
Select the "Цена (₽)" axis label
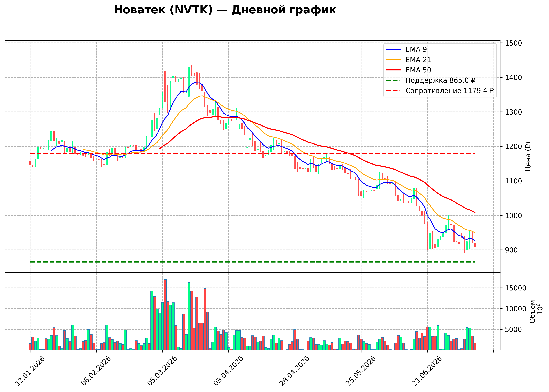[x=528, y=156]
